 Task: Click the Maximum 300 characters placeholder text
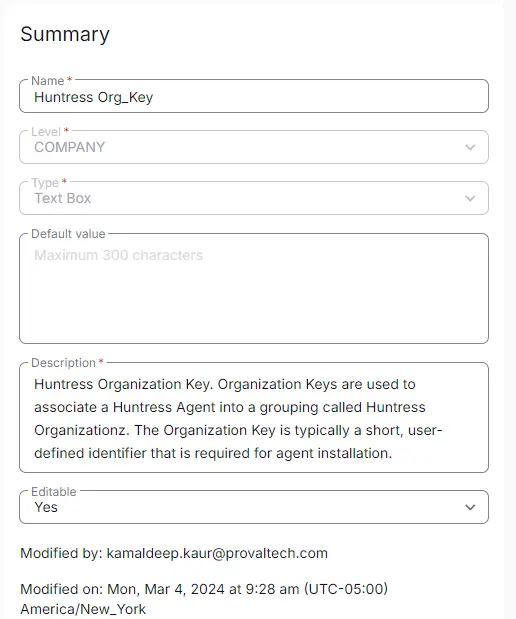[x=118, y=255]
